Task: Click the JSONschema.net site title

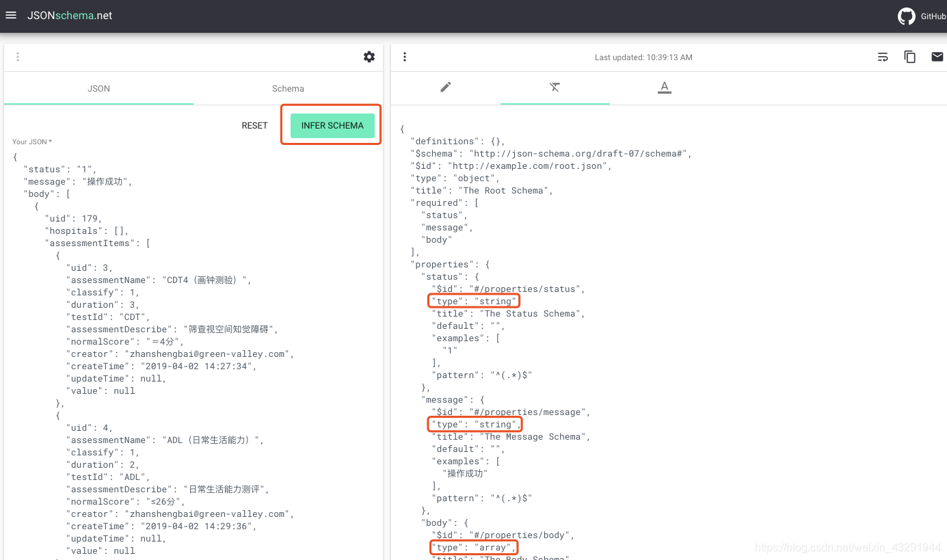Action: 70,15
